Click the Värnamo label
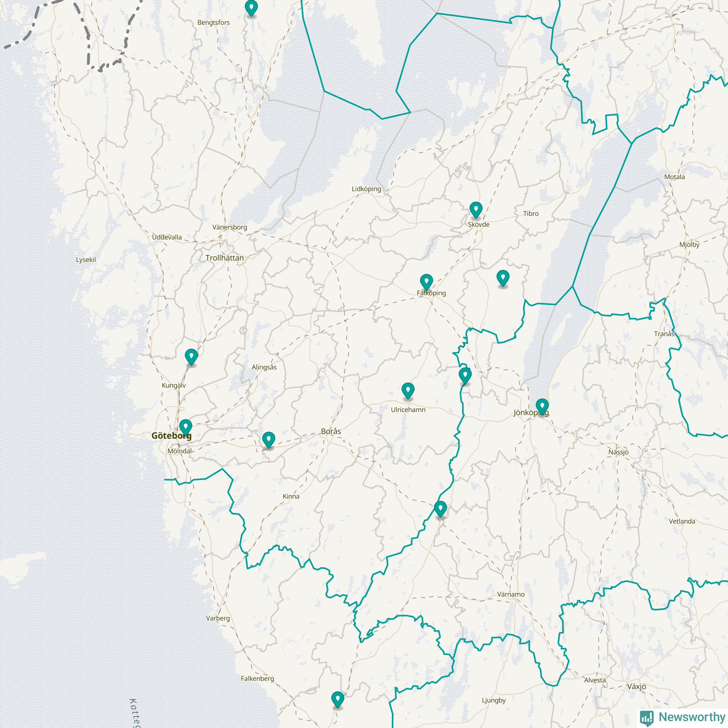Screen dimensions: 728x728 511,594
